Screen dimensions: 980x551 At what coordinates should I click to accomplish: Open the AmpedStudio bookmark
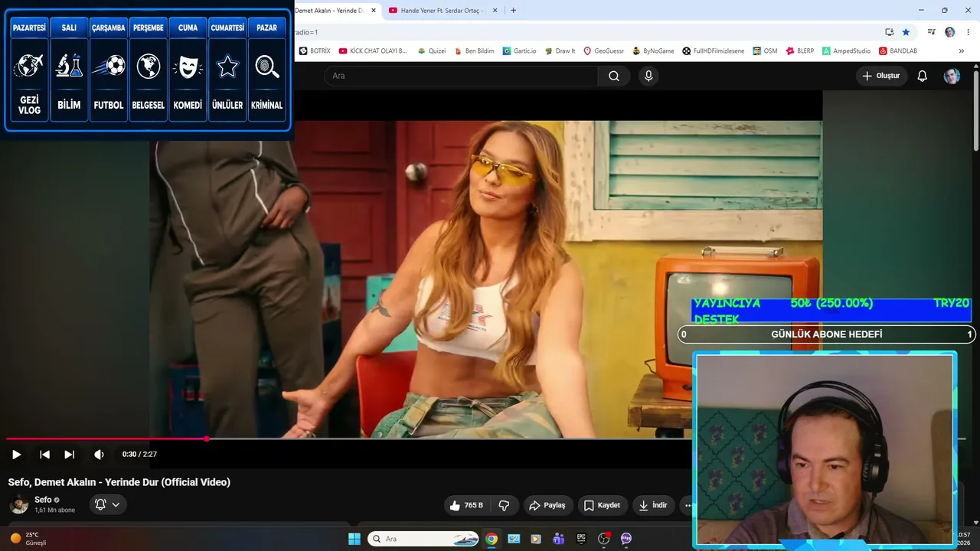click(846, 51)
